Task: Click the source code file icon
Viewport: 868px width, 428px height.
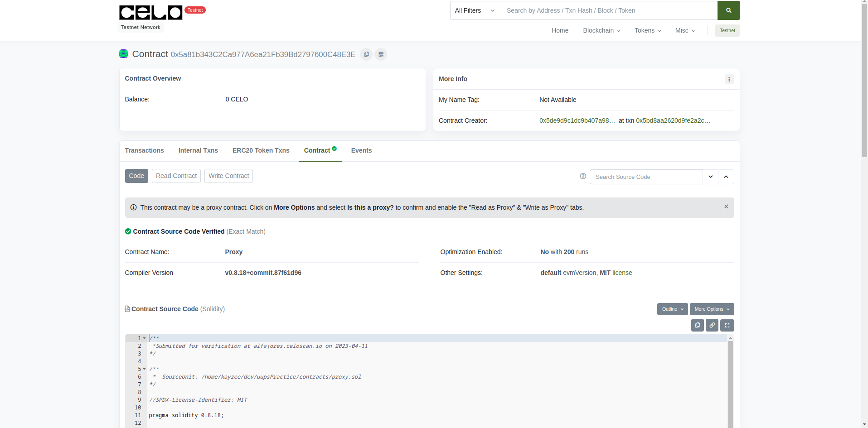Action: click(x=127, y=309)
